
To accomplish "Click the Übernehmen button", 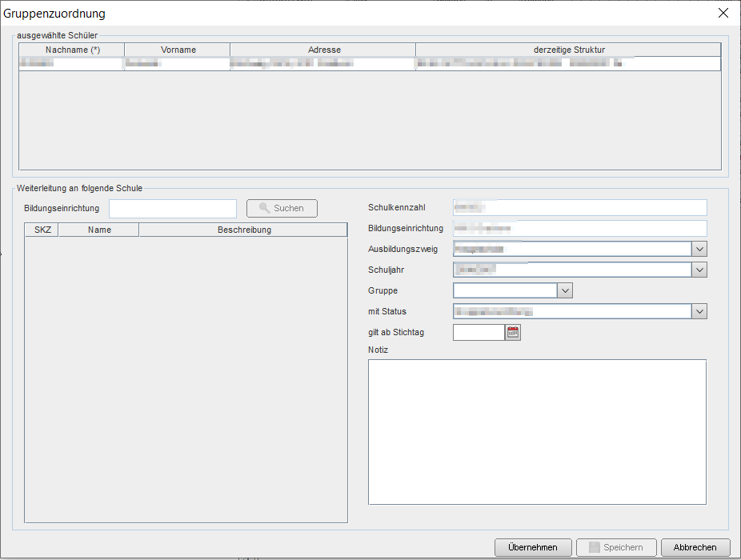I will tap(533, 547).
